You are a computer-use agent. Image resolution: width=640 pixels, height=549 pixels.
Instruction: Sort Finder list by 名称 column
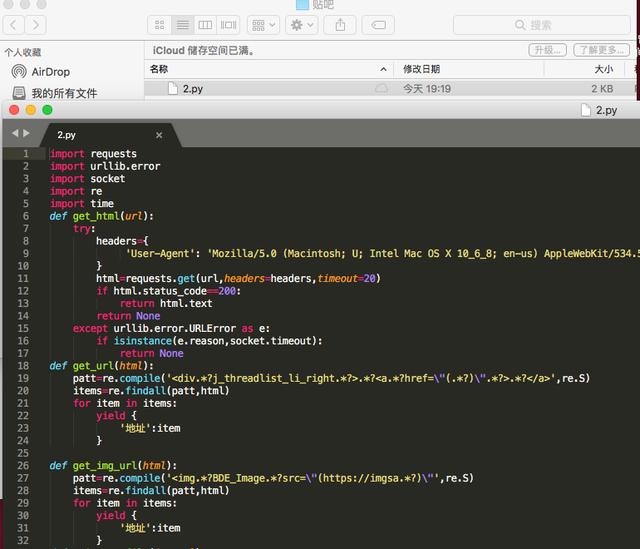(269, 69)
